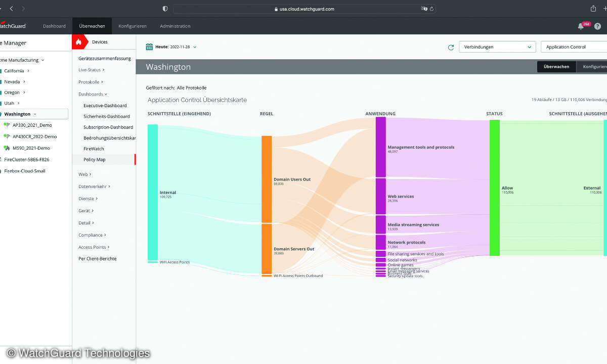
Task: Expand the Web menu
Action: [84, 174]
